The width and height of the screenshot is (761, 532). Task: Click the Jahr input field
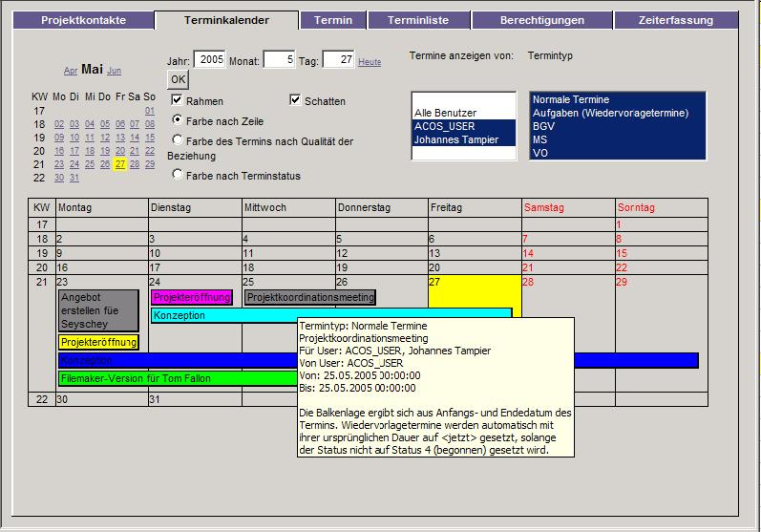tap(210, 60)
